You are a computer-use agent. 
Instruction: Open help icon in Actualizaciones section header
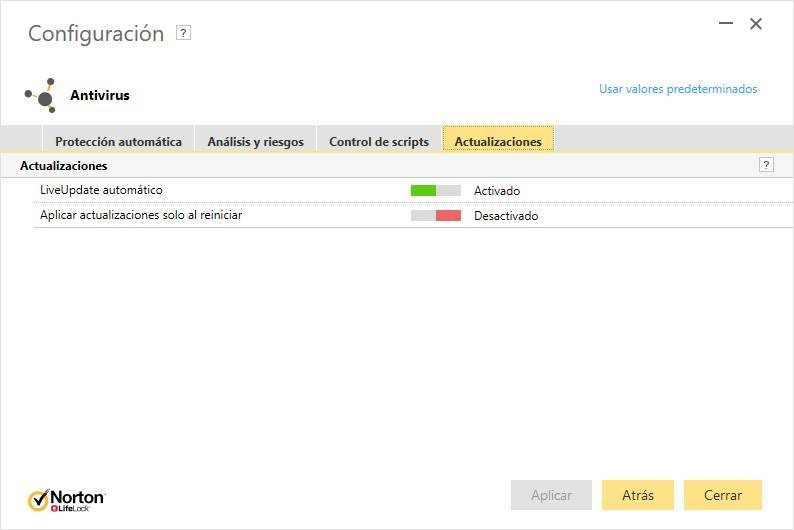[766, 165]
